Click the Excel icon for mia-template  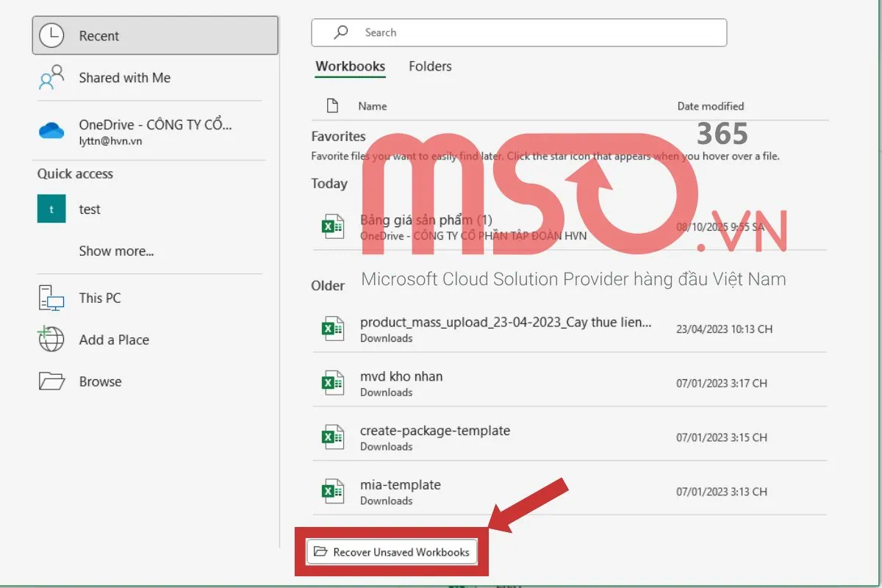point(333,492)
